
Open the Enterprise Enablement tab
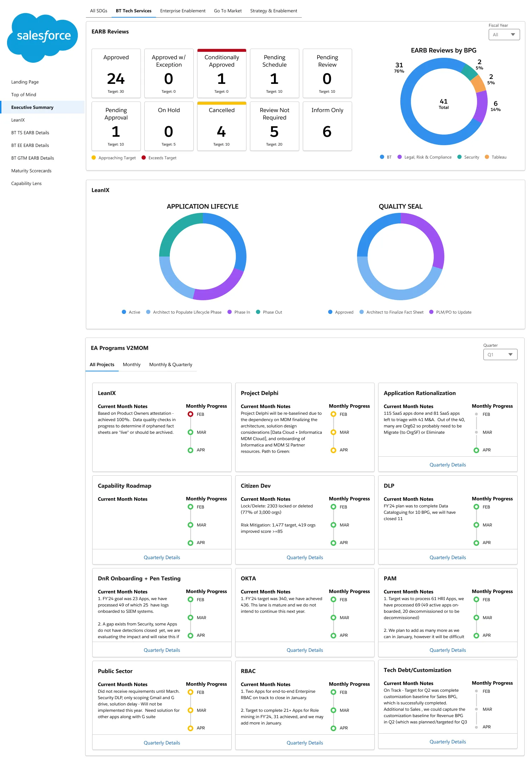pos(183,11)
